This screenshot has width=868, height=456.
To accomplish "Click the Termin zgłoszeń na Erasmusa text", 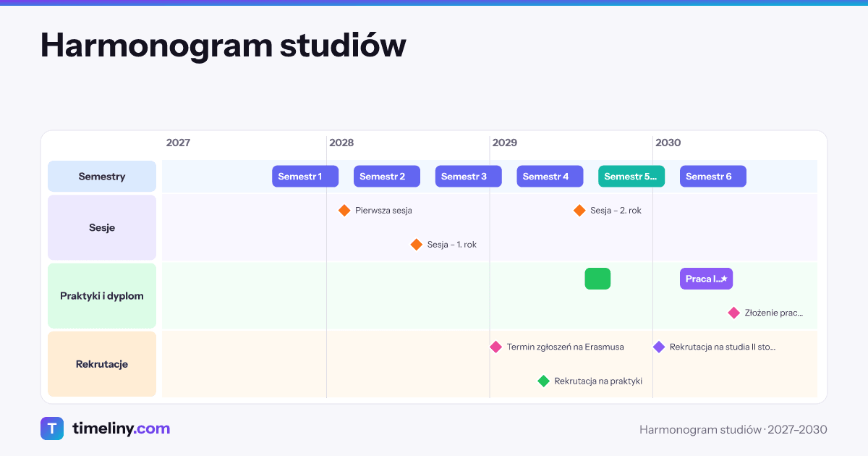I will (x=566, y=347).
